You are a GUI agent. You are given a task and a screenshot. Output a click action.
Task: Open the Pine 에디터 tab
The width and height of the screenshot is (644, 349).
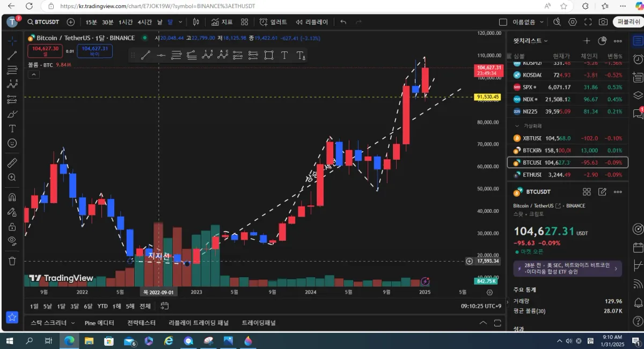click(x=99, y=323)
